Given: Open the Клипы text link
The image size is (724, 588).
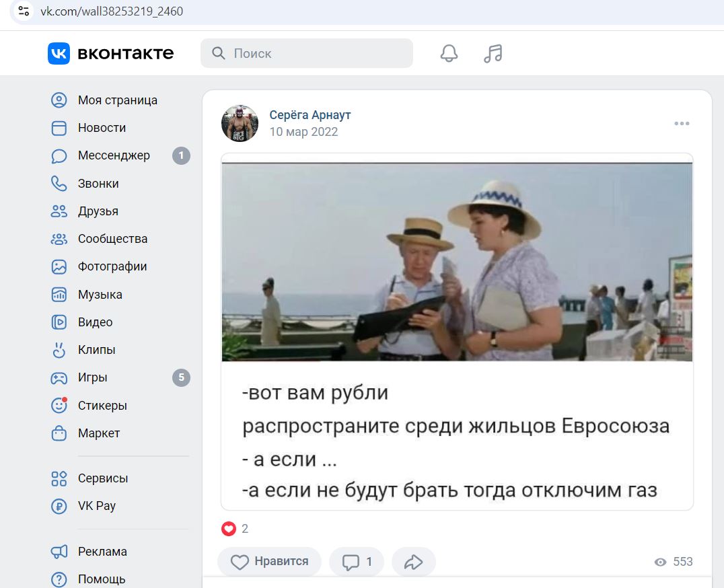Looking at the screenshot, I should coord(96,350).
